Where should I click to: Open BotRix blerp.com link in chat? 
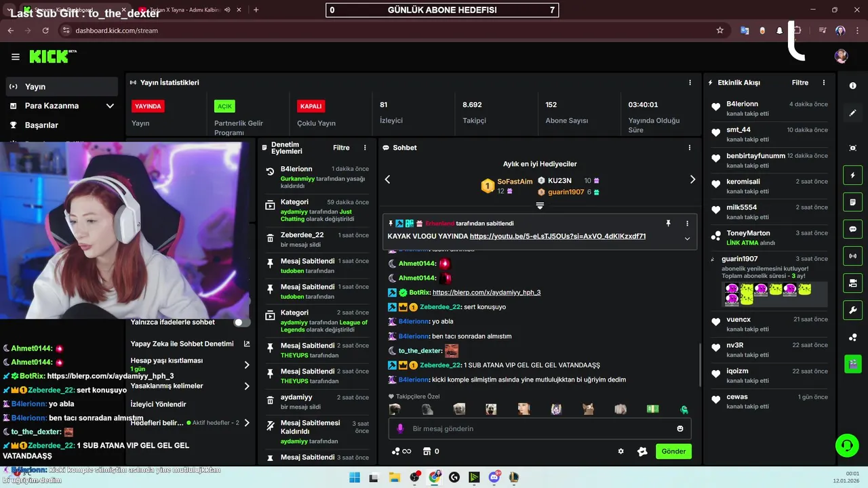click(x=486, y=293)
